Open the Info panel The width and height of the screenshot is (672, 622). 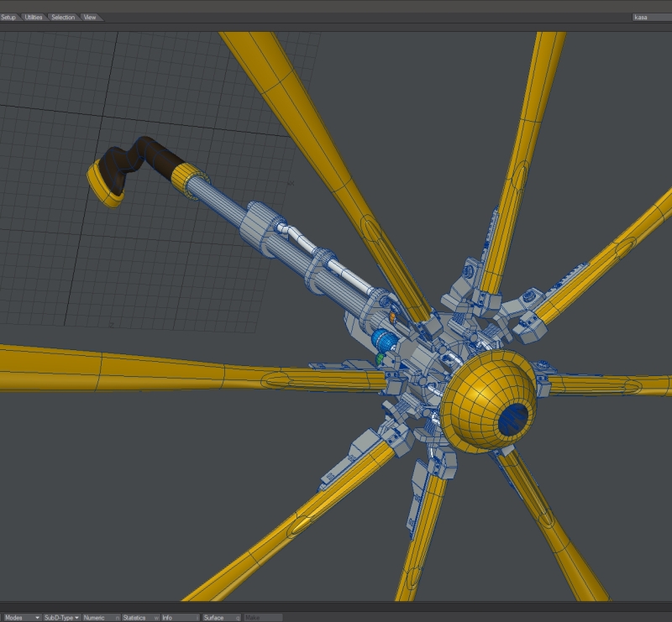179,617
